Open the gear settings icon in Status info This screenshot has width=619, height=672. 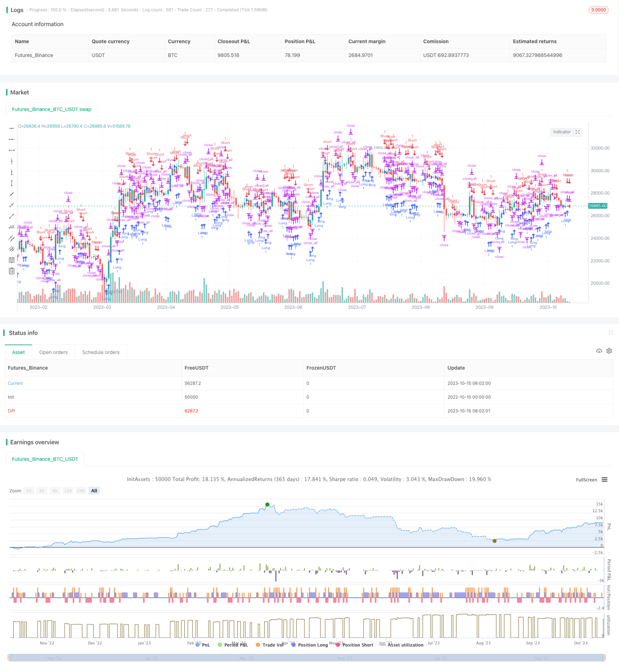pyautogui.click(x=609, y=351)
